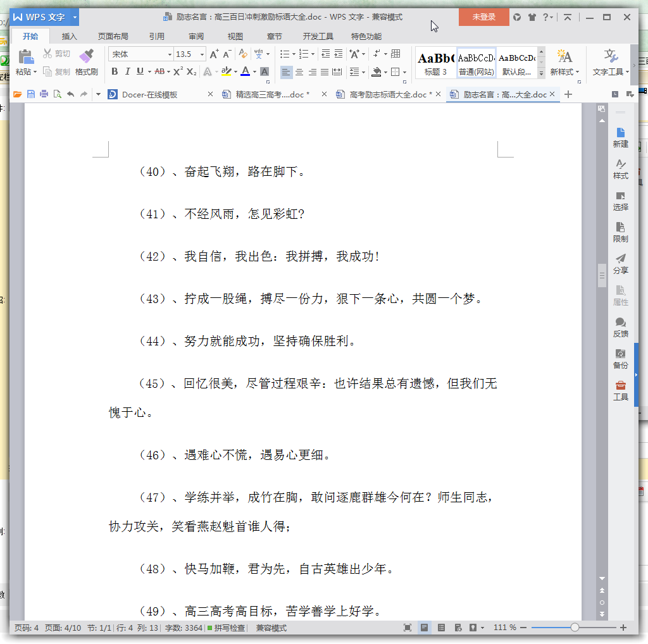Click the decrease font size icon
The height and width of the screenshot is (644, 648).
[x=227, y=54]
